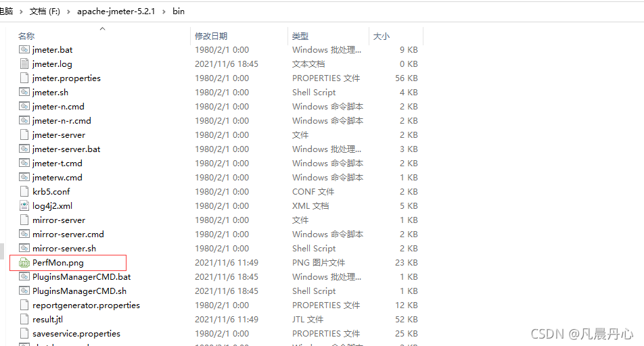Screen dimensions: 644x346
Task: Select the jmeter-server.bat file name
Action: [x=66, y=149]
